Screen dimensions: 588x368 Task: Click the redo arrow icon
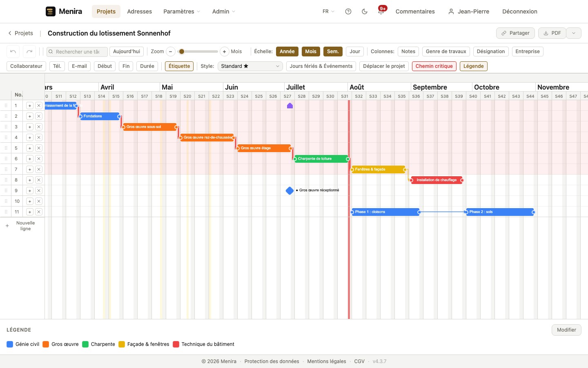point(29,52)
